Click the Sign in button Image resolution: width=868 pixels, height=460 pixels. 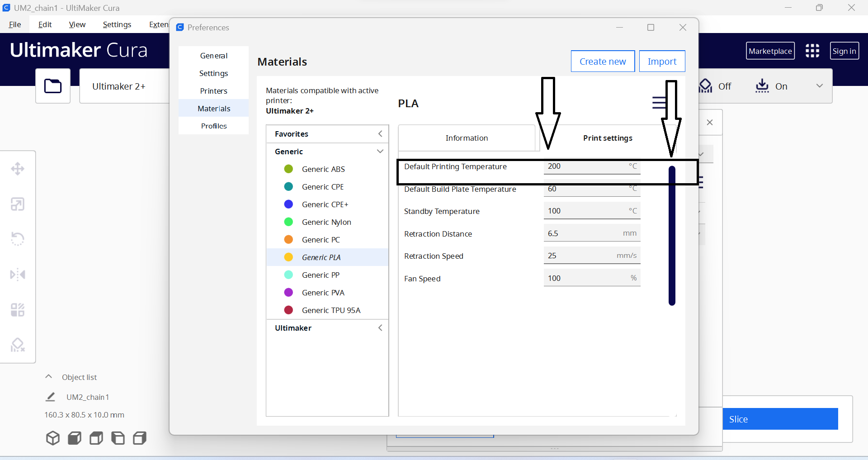[x=844, y=51]
